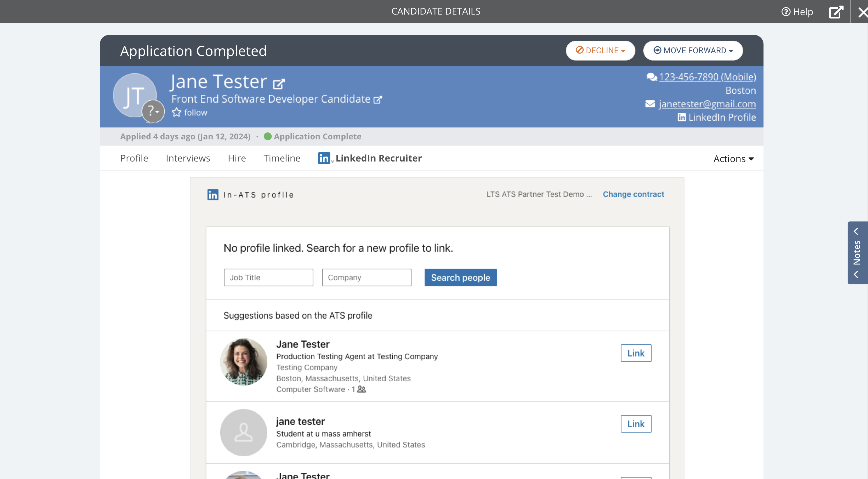The height and width of the screenshot is (479, 868).
Task: Switch to the Profile tab
Action: (x=134, y=158)
